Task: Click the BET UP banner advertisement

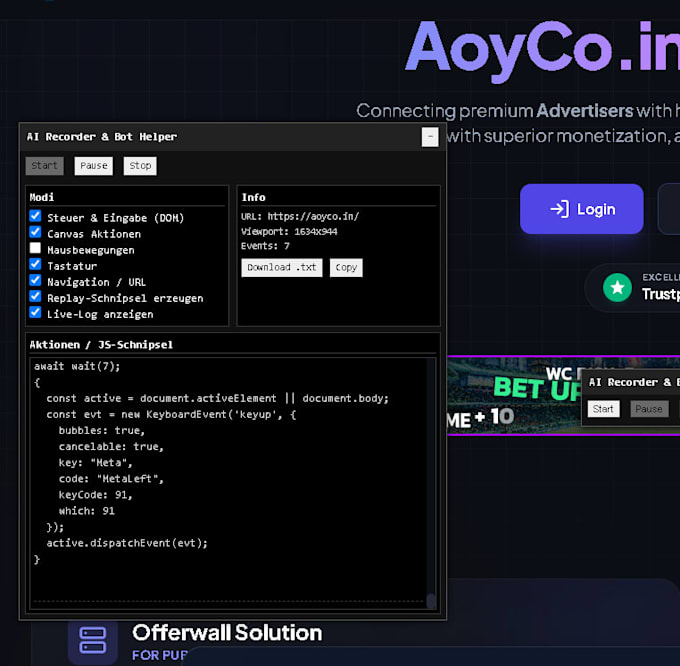Action: click(514, 396)
